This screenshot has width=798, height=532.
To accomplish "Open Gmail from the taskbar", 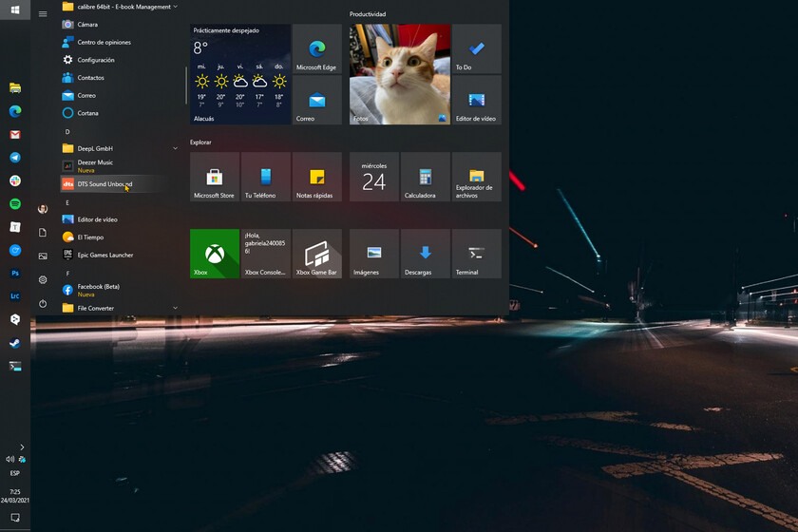I will [15, 134].
